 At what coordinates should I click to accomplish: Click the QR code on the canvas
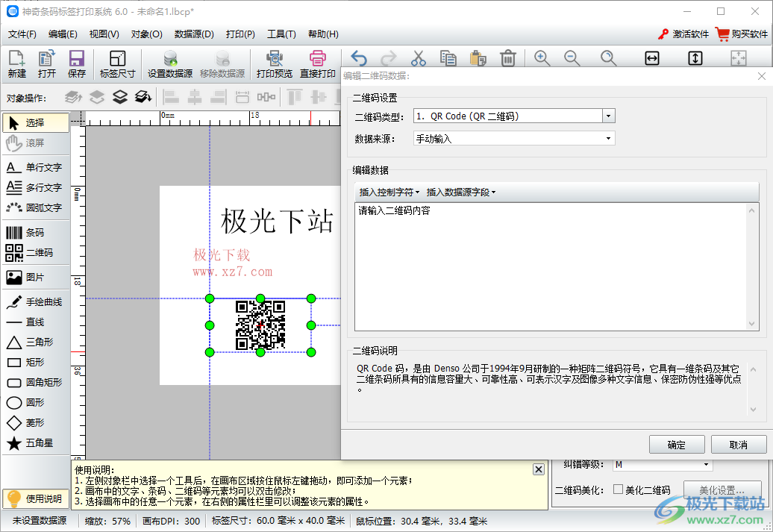260,325
